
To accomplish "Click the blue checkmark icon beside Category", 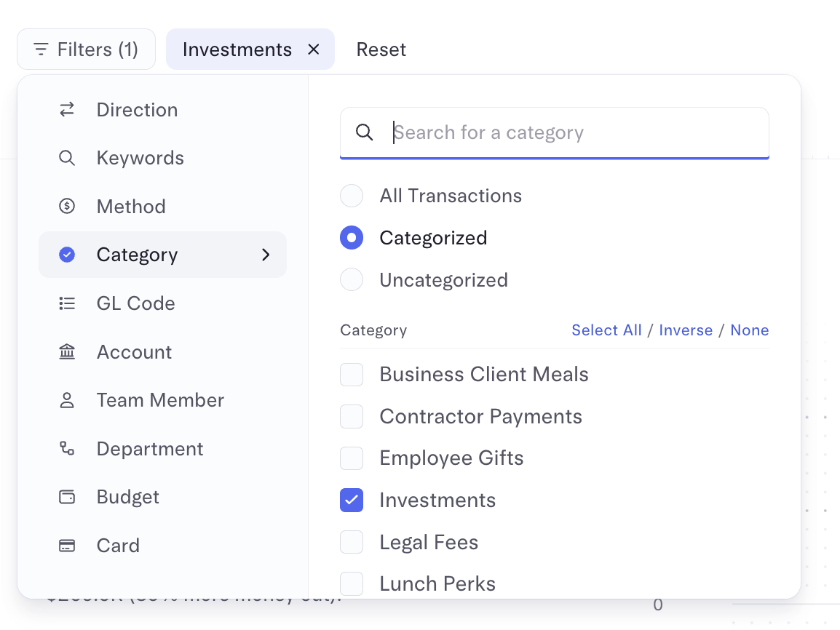I will (x=67, y=255).
